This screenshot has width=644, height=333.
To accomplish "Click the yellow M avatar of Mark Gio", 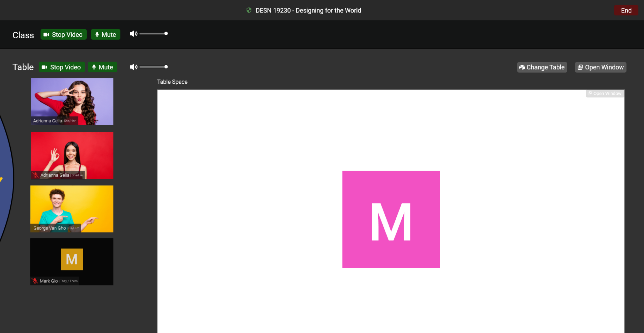I will (72, 259).
